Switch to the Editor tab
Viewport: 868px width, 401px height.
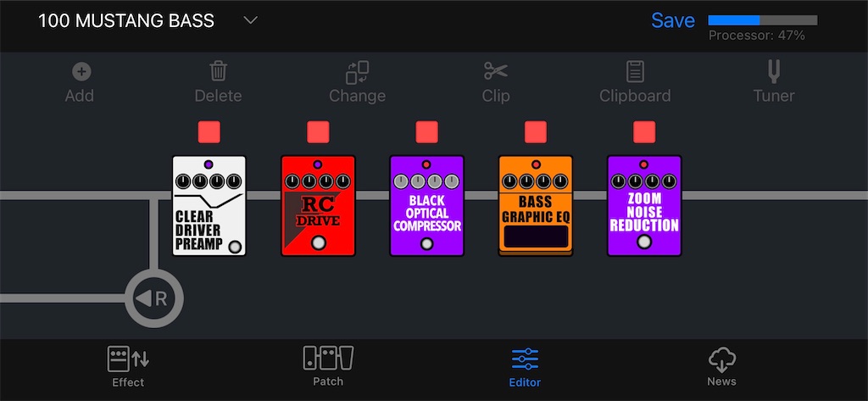coord(525,367)
